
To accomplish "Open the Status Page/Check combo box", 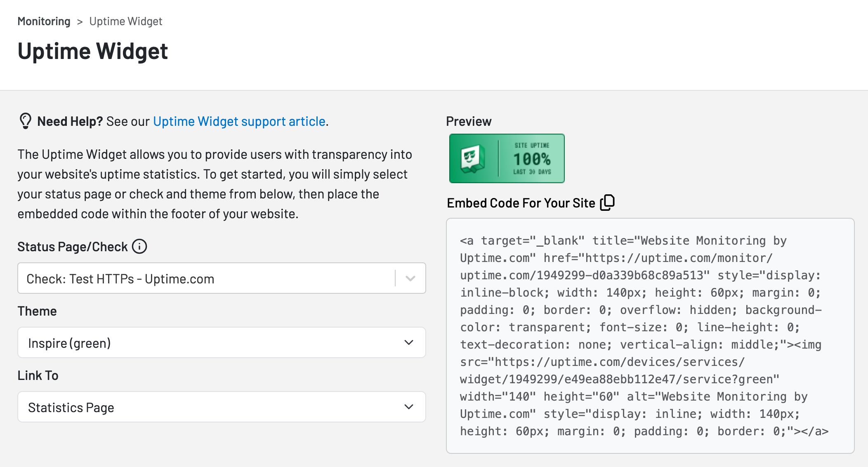I will coord(222,278).
